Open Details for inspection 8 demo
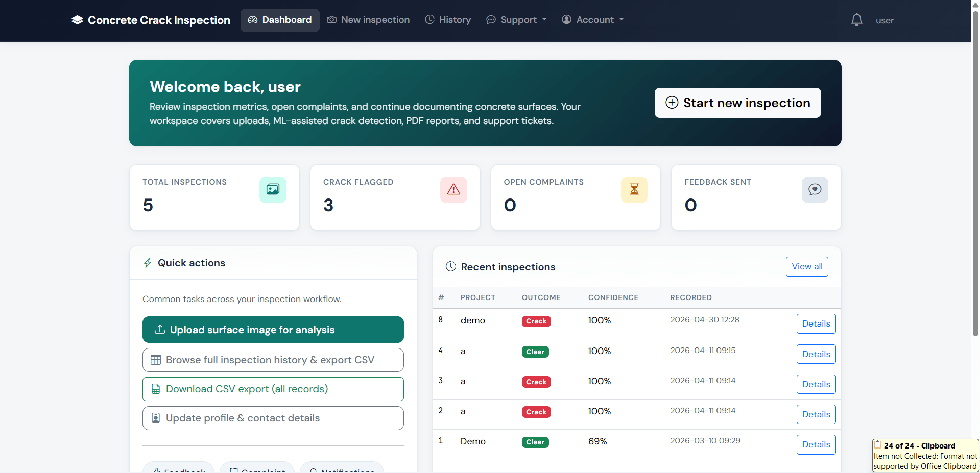980x473 pixels. click(816, 323)
